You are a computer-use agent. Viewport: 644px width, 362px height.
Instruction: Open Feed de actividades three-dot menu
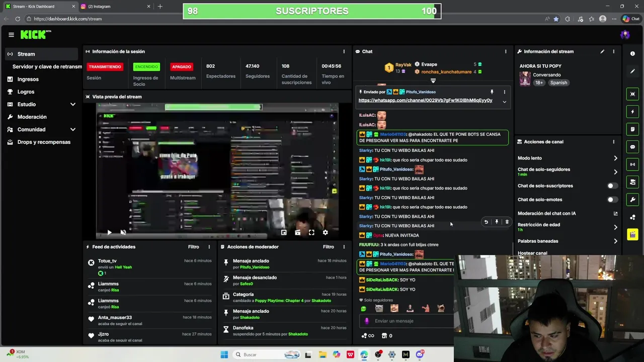coord(209,247)
